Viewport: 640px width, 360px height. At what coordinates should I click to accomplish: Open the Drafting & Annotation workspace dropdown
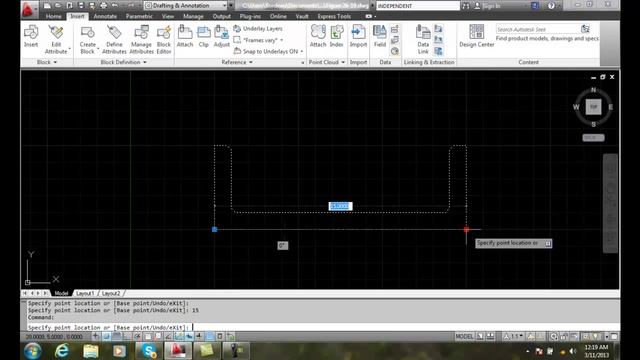coord(185,6)
